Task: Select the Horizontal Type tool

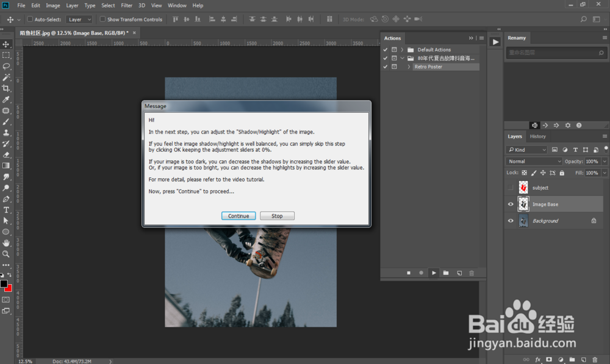Action: (x=6, y=210)
